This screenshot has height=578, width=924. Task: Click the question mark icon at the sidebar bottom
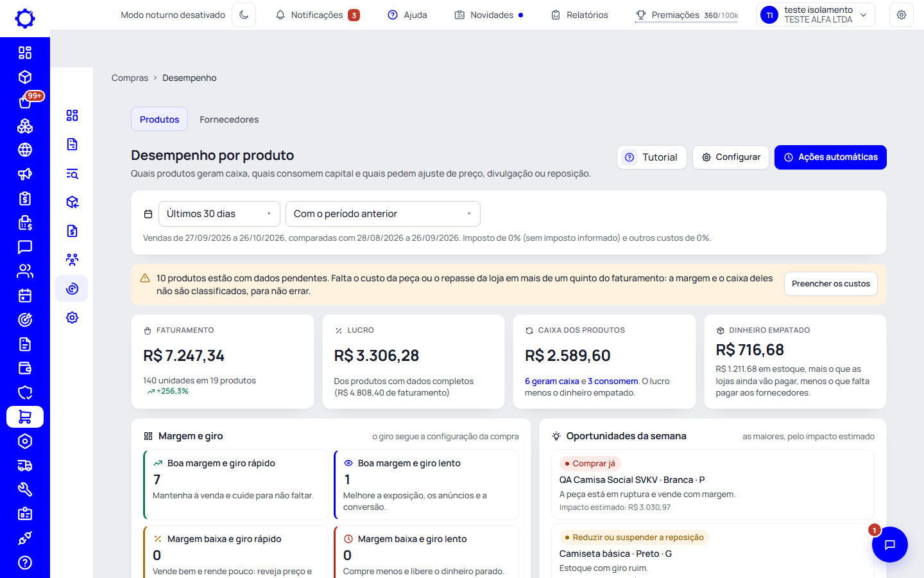(25, 563)
